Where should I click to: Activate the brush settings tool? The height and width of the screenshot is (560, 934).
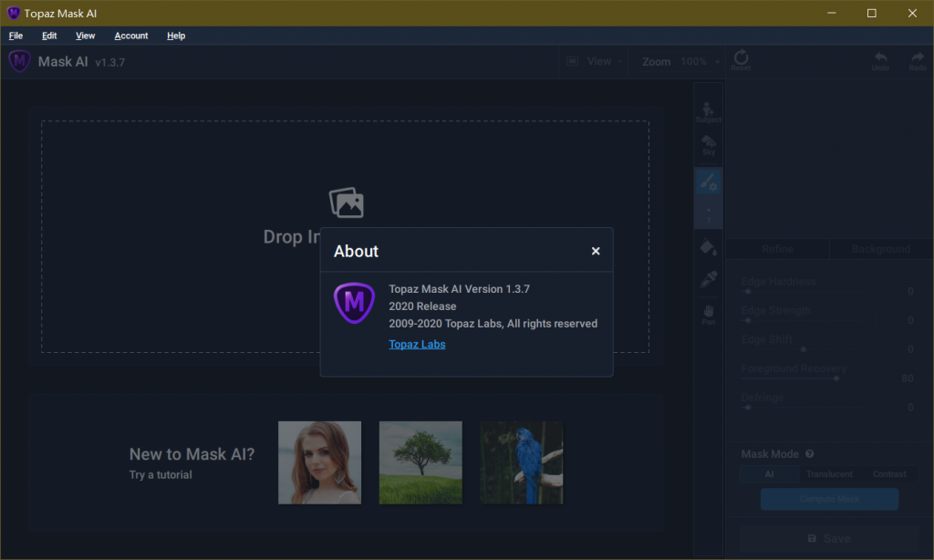tap(708, 182)
